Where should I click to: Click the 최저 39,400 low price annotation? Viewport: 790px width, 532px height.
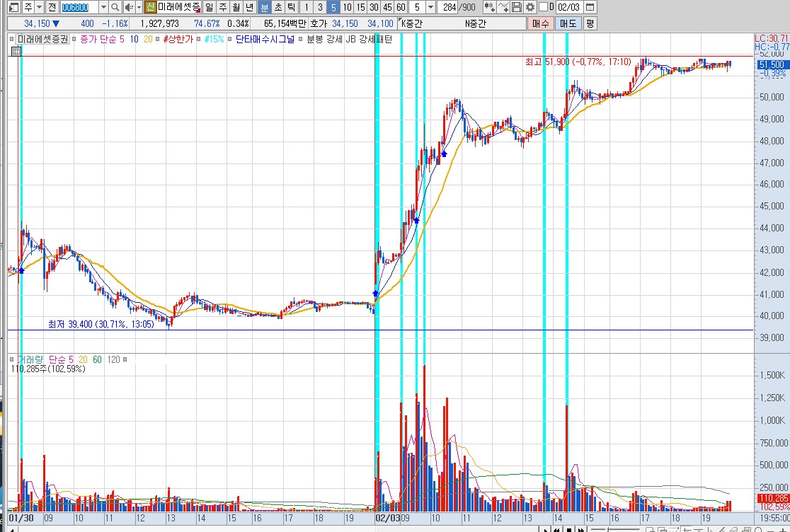click(101, 324)
